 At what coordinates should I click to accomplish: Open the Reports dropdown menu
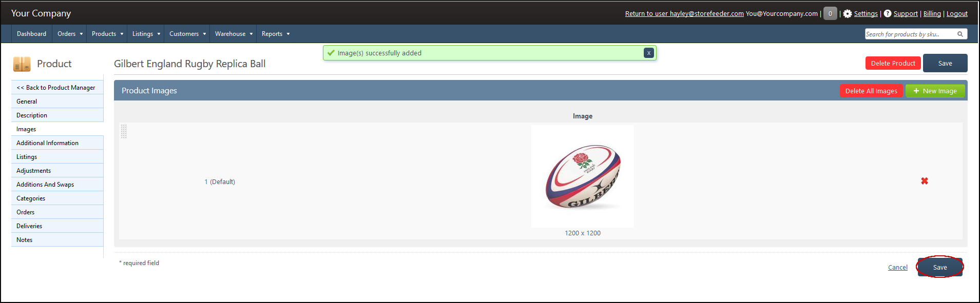[x=276, y=34]
